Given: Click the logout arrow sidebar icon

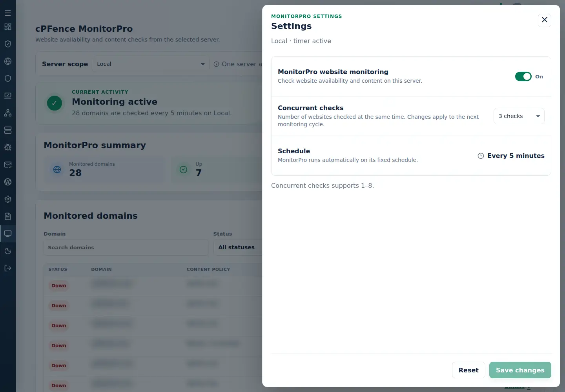Looking at the screenshot, I should tap(8, 268).
